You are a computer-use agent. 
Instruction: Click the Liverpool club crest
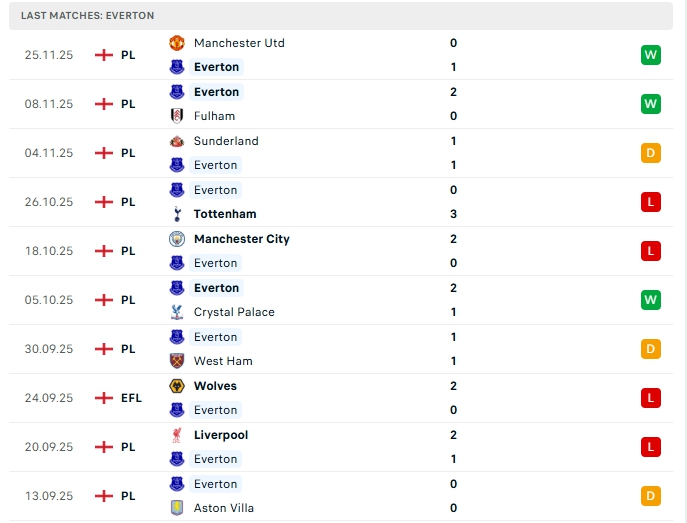tap(177, 435)
